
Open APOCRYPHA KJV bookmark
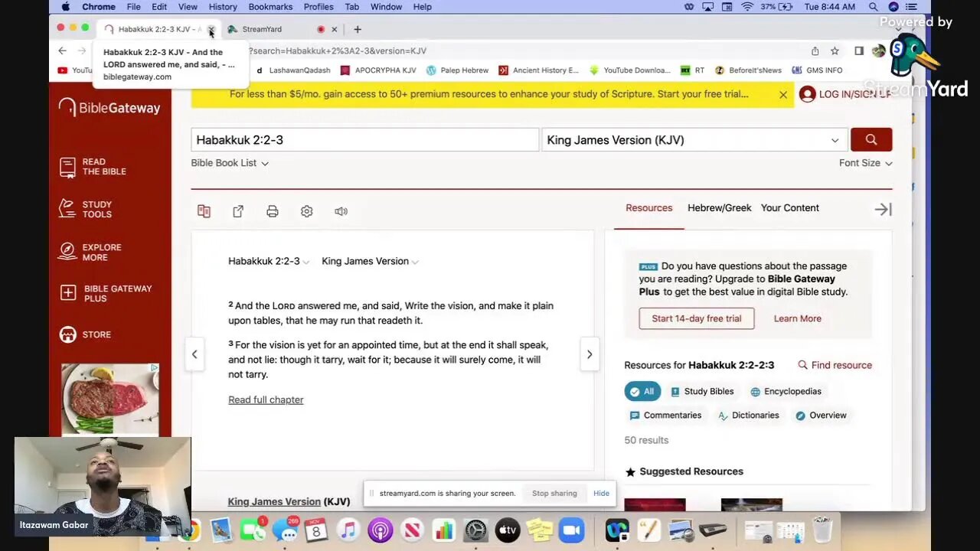pos(377,70)
